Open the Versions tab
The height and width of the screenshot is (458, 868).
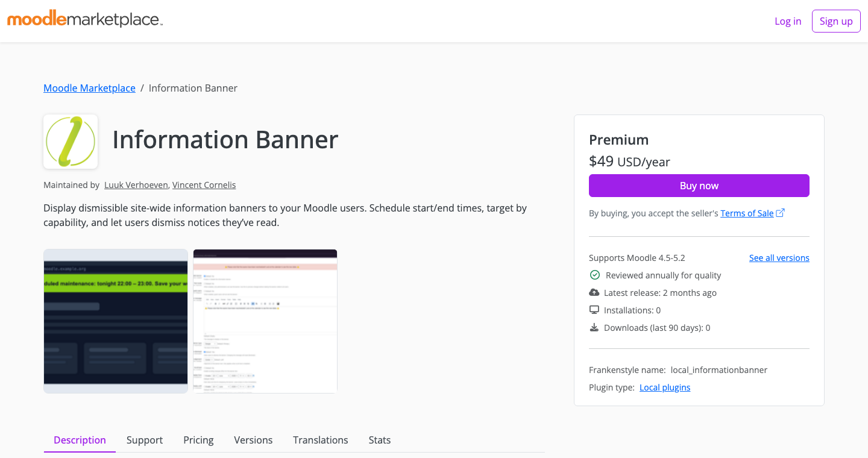click(x=253, y=440)
